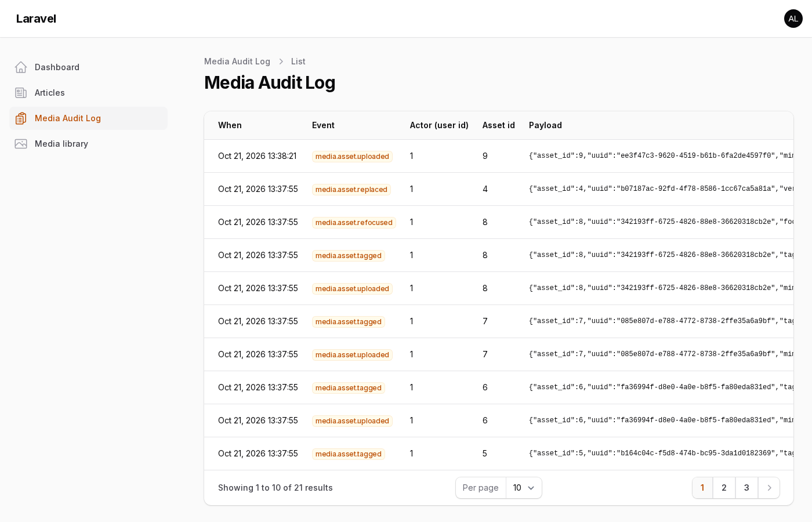
Task: Open the Dashboard sidebar item
Action: coord(88,67)
